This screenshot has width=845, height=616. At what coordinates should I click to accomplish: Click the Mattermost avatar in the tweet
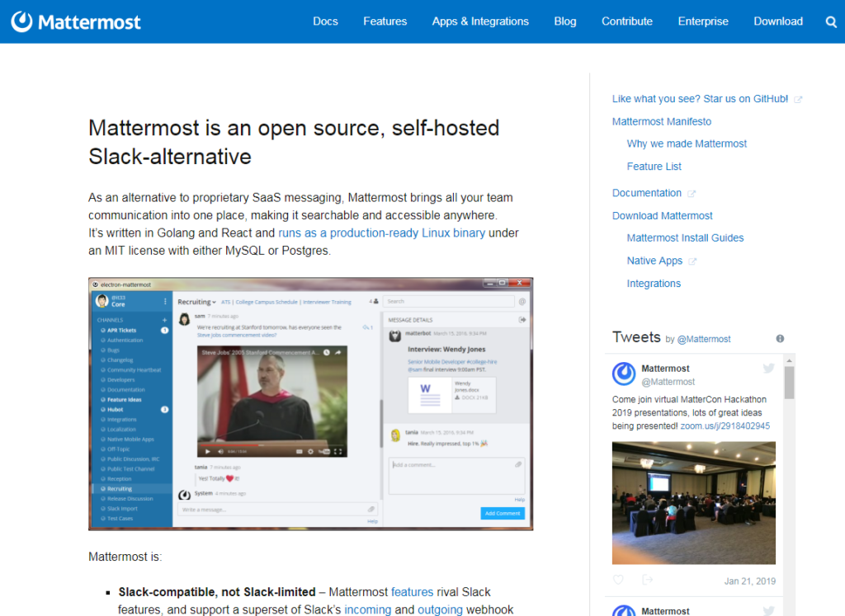(624, 374)
